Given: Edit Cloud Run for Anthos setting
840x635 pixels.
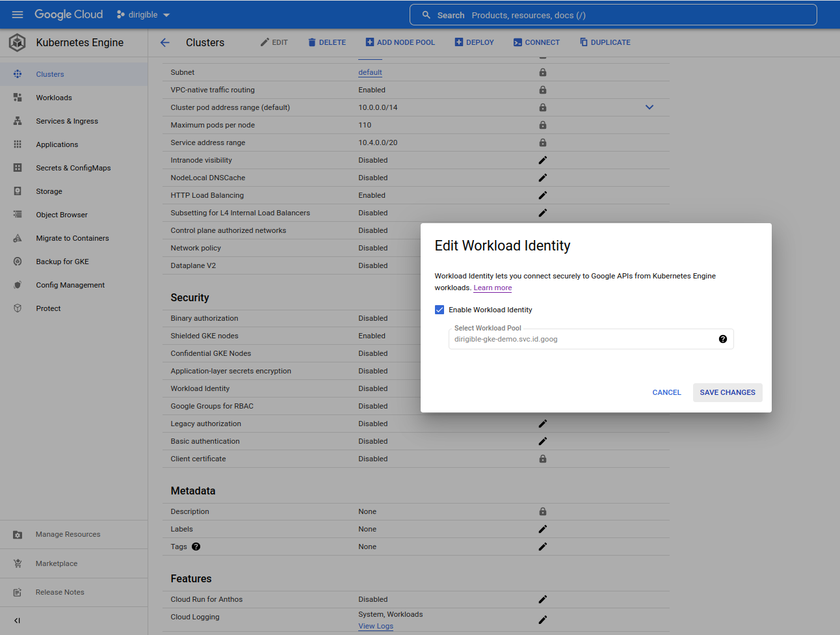Looking at the screenshot, I should 543,599.
